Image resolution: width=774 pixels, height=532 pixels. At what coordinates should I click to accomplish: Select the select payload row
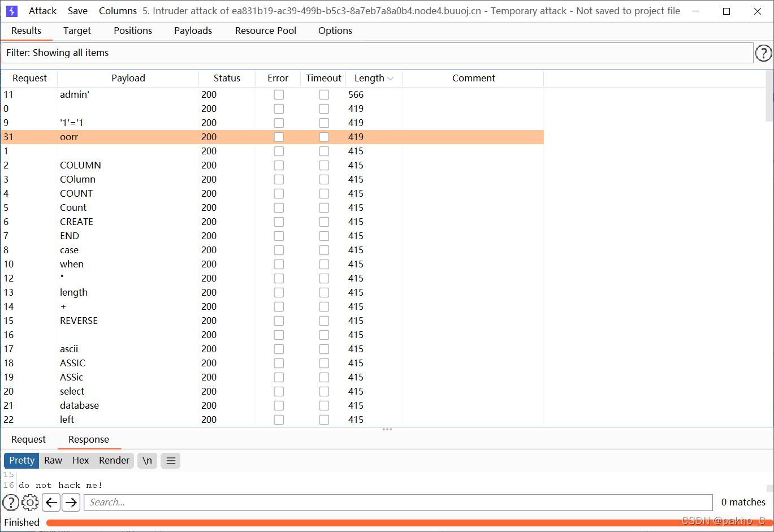pyautogui.click(x=272, y=391)
